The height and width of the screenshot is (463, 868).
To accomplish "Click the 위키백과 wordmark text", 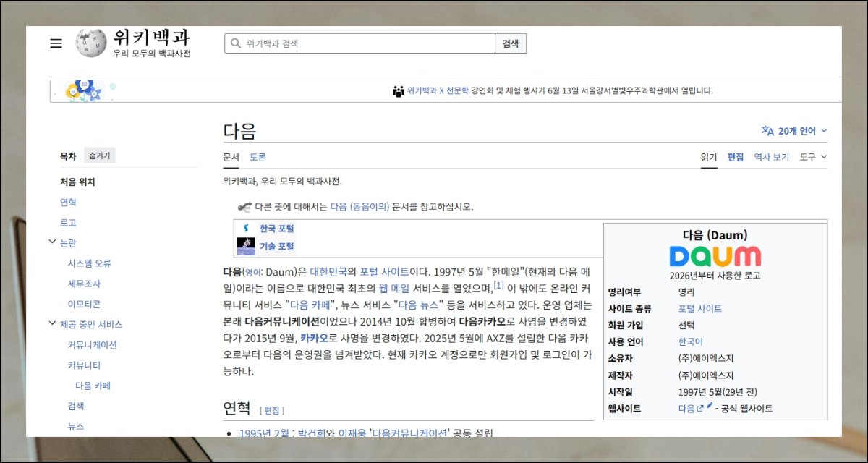I will (152, 38).
